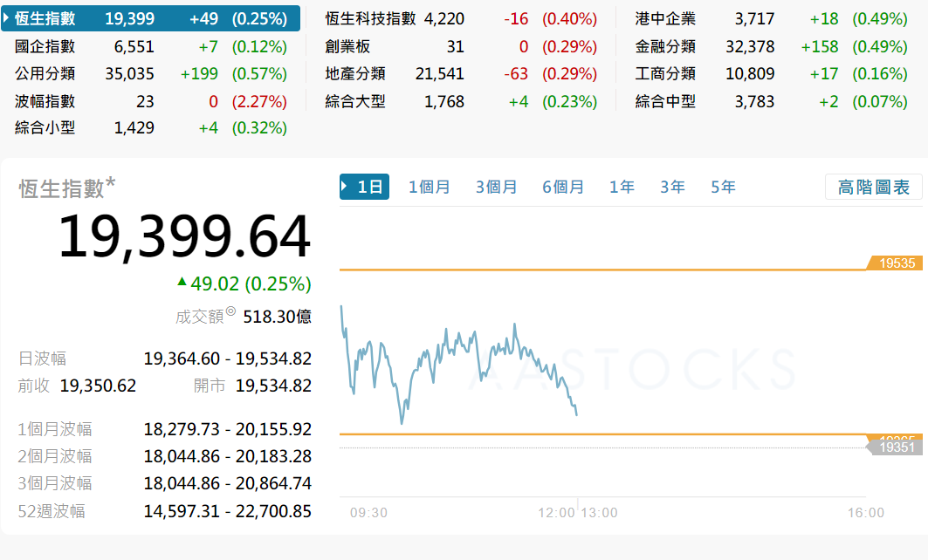Screen dimensions: 928x560
Task: Click the green up-triangle next to 49.02
Action: click(x=182, y=282)
